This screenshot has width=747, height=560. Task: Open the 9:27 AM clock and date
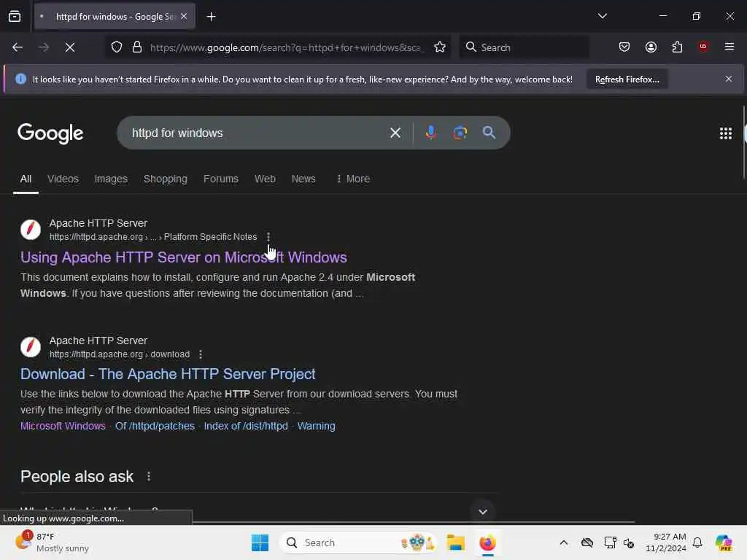666,542
